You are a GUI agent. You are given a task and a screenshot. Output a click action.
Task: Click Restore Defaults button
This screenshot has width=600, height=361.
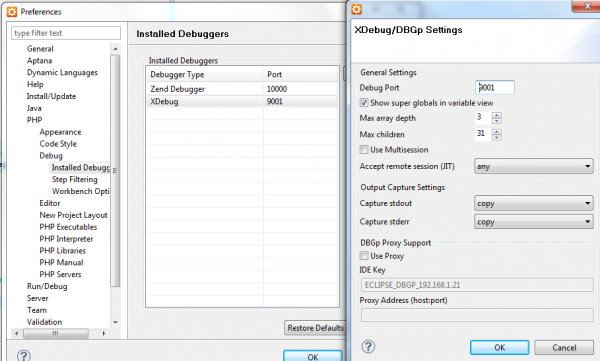(x=315, y=328)
